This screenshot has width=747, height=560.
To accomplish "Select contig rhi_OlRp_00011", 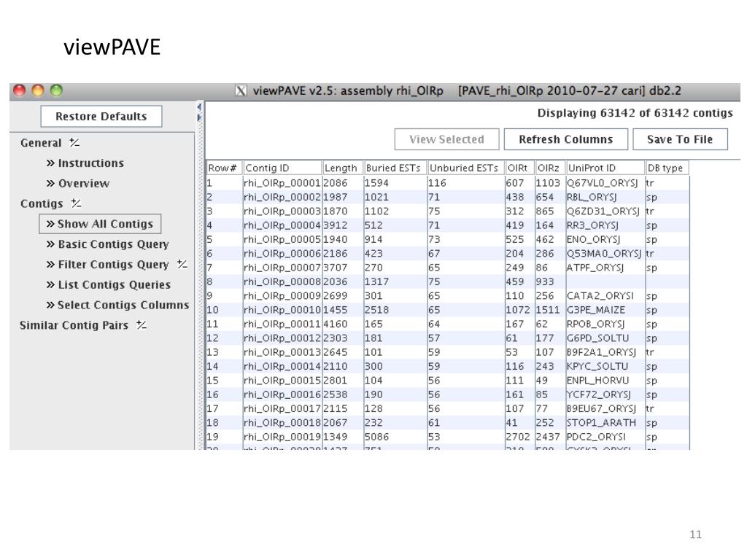I will coord(282,324).
